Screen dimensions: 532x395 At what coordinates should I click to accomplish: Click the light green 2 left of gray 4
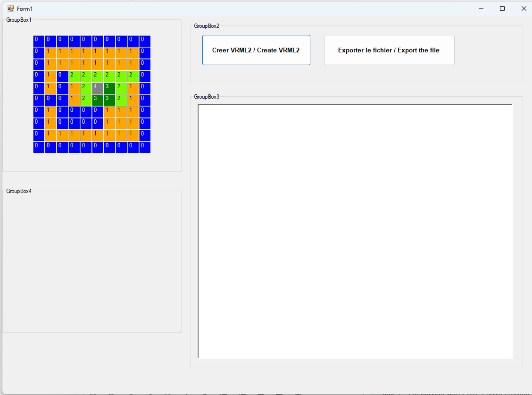(x=86, y=88)
